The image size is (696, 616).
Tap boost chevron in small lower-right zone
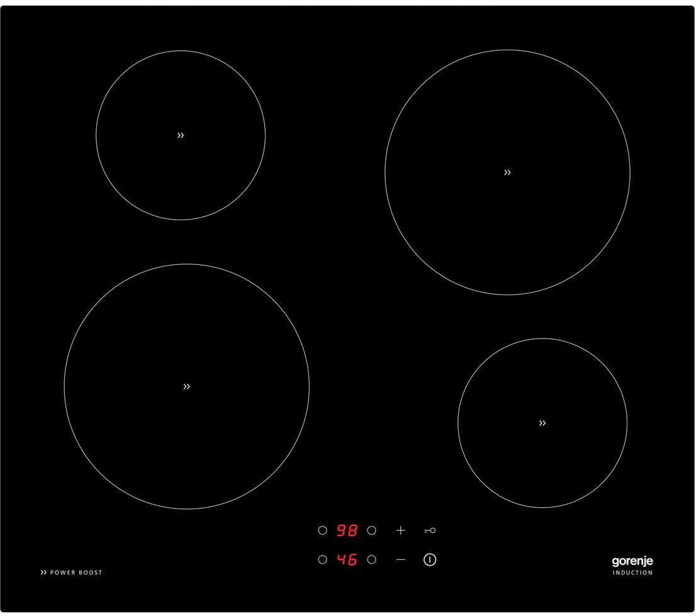pos(542,423)
